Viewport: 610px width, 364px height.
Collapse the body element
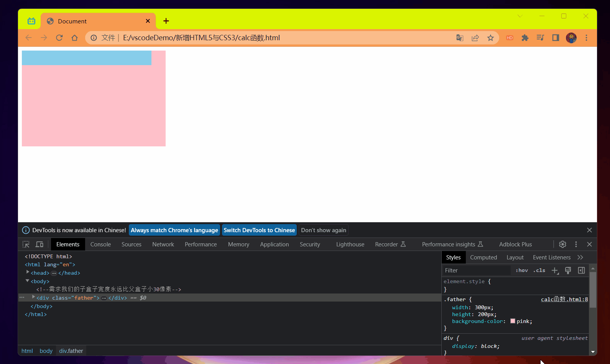coord(28,281)
